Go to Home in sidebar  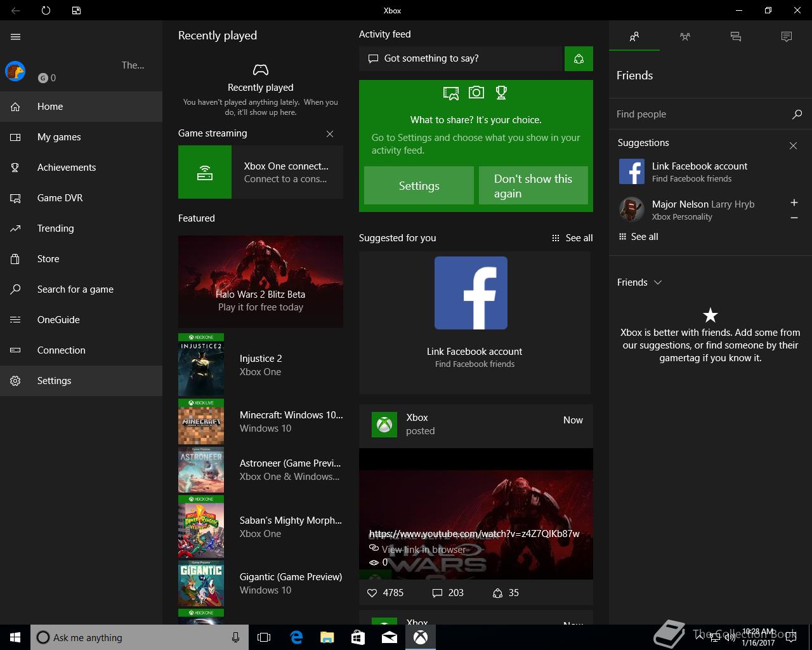pos(81,107)
